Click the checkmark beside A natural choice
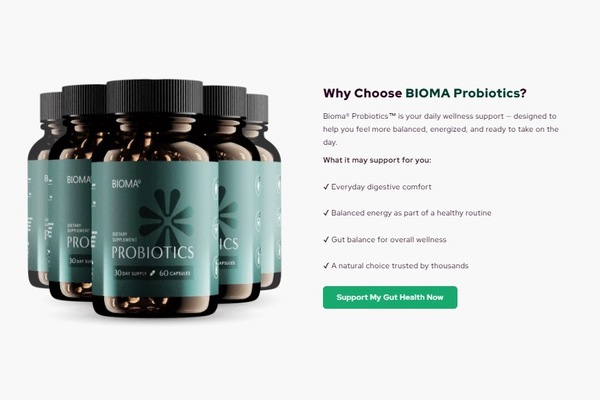The image size is (600, 400). (326, 266)
